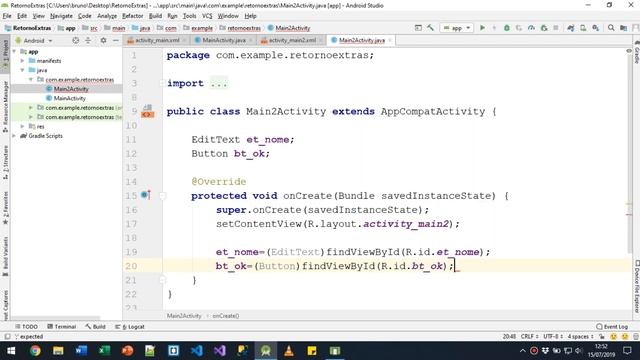The width and height of the screenshot is (640, 360).
Task: Click the run/override gutter icon on line 15
Action: coord(146,195)
